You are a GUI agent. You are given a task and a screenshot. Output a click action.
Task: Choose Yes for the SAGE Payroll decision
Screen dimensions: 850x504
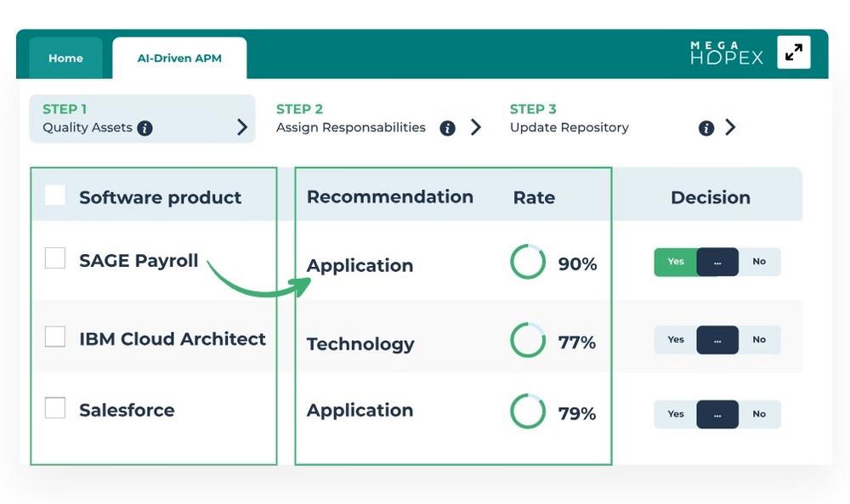pos(676,262)
